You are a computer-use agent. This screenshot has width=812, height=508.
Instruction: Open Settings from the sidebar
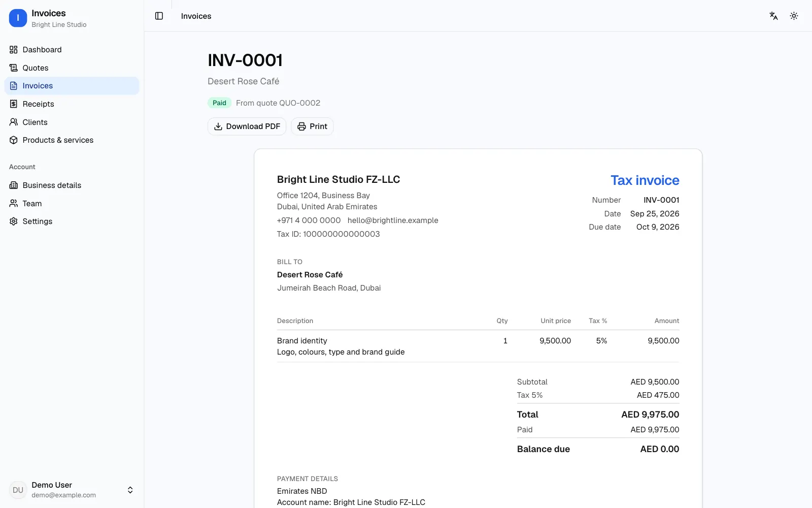point(72,221)
